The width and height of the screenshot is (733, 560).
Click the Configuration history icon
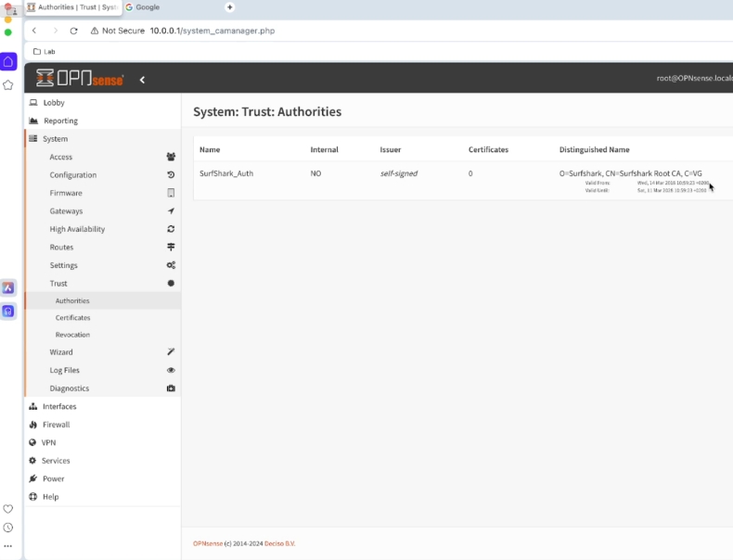171,175
